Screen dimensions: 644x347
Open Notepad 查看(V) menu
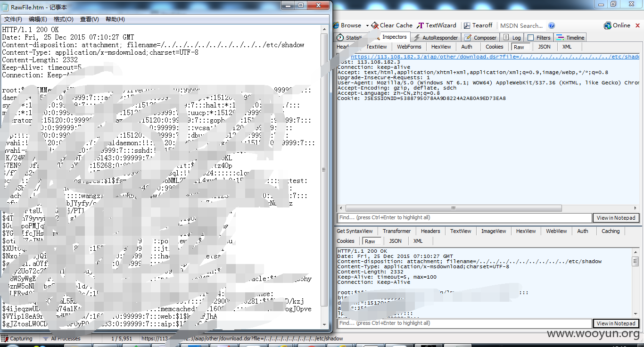pyautogui.click(x=89, y=19)
